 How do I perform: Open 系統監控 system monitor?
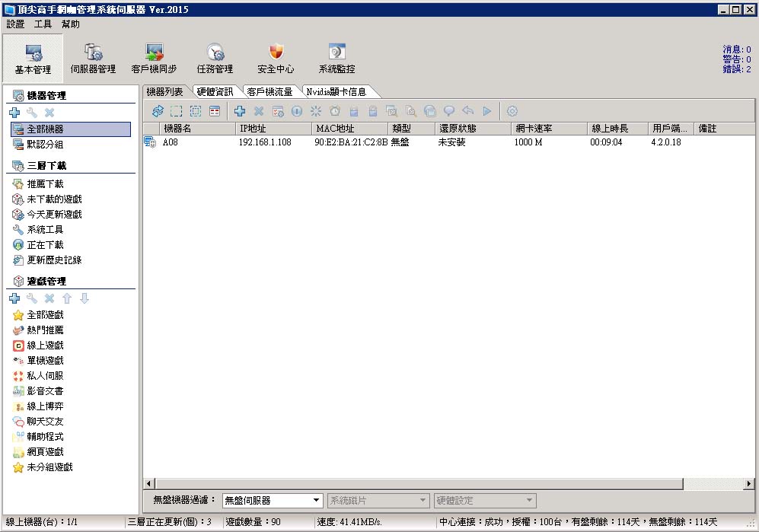[336, 59]
